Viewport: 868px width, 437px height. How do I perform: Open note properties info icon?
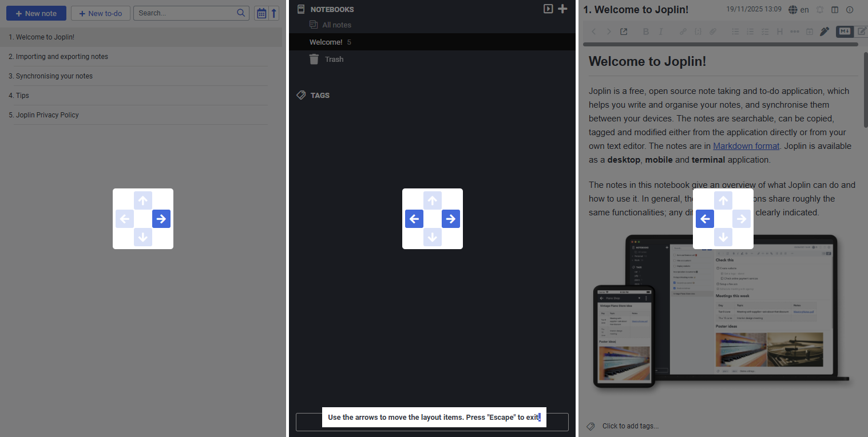pyautogui.click(x=850, y=10)
